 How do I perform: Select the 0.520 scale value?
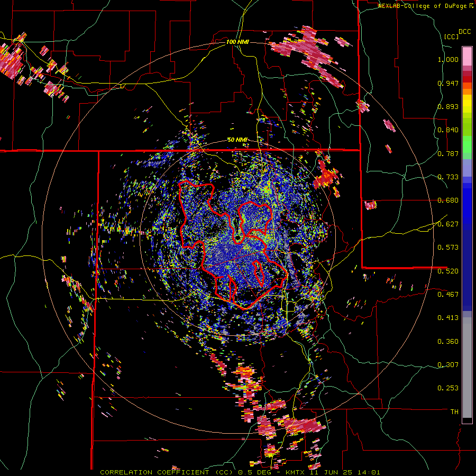(x=448, y=271)
